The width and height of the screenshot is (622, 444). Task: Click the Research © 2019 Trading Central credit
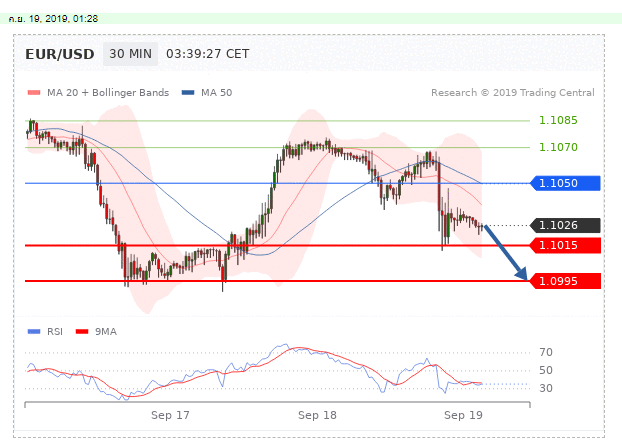(x=513, y=93)
